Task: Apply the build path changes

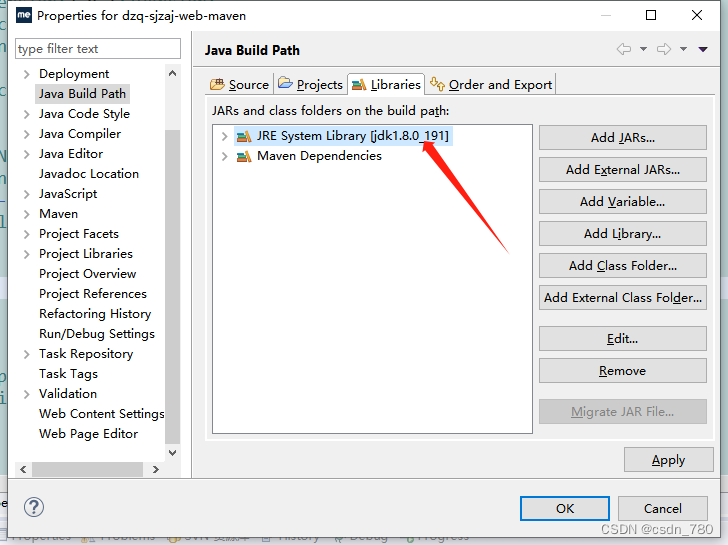Action: pos(669,460)
